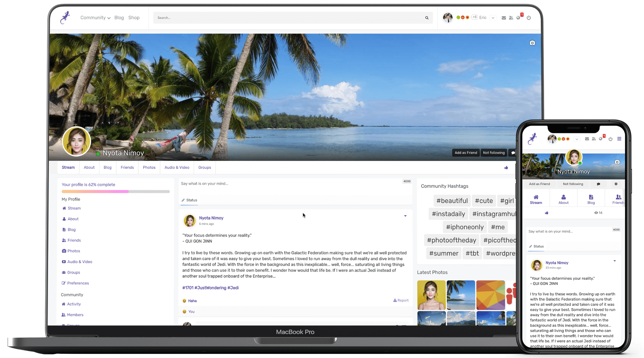The image size is (644, 358).
Task: Toggle the Haha reaction on post
Action: [x=189, y=300]
